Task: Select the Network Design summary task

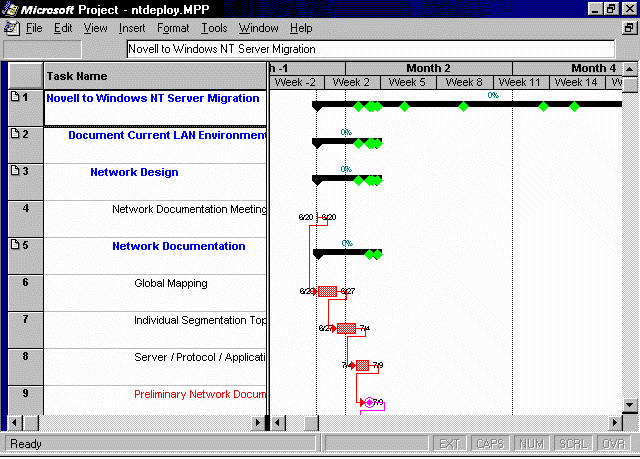Action: tap(134, 172)
